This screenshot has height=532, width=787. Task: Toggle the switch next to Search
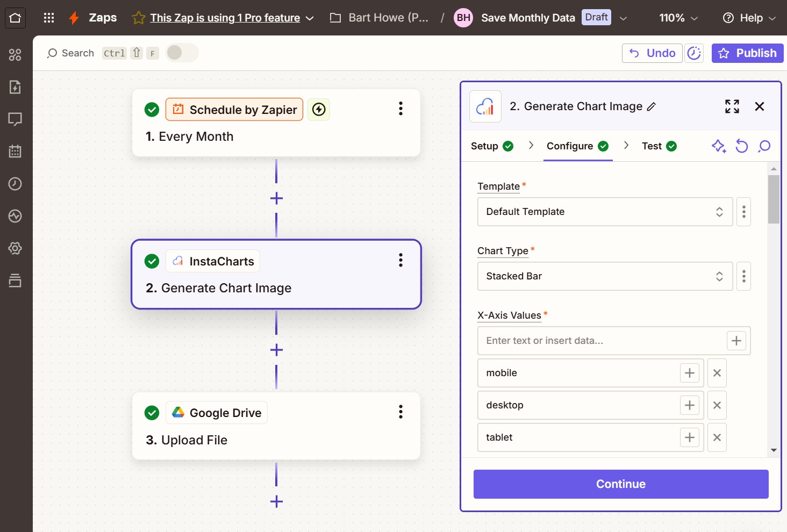click(182, 53)
